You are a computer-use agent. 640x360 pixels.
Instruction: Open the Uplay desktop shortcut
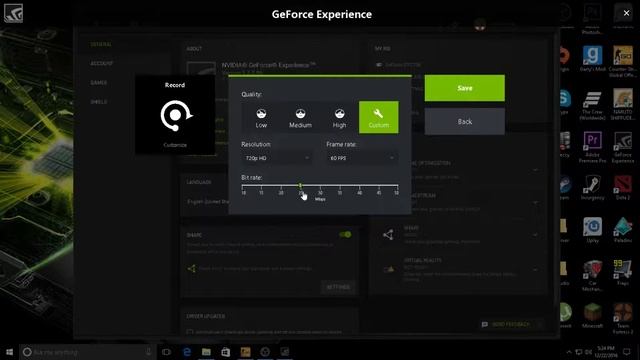[592, 230]
